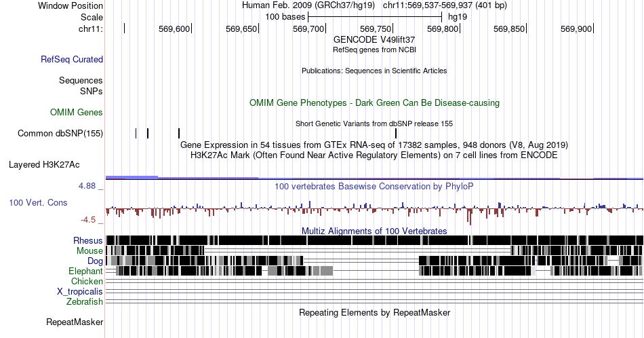Click the 569,700 ruler coordinate
644x338 pixels.
308,29
